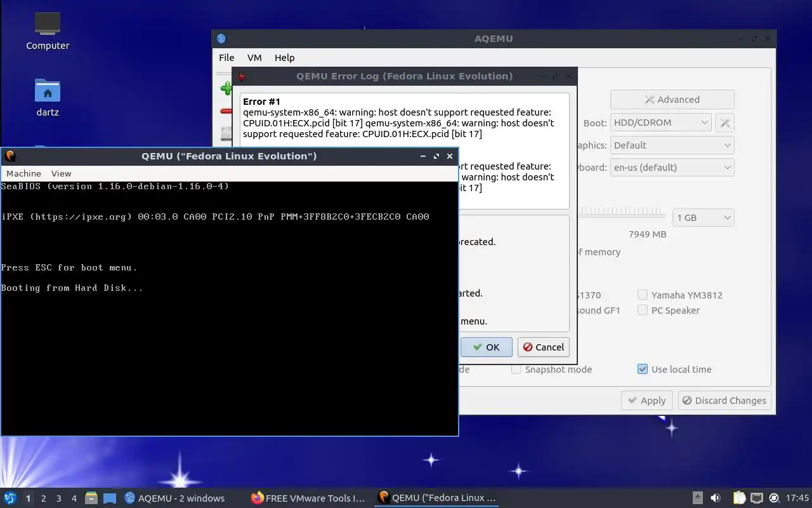Open the start menu icon in the taskbar
This screenshot has height=508, width=812.
[x=10, y=498]
